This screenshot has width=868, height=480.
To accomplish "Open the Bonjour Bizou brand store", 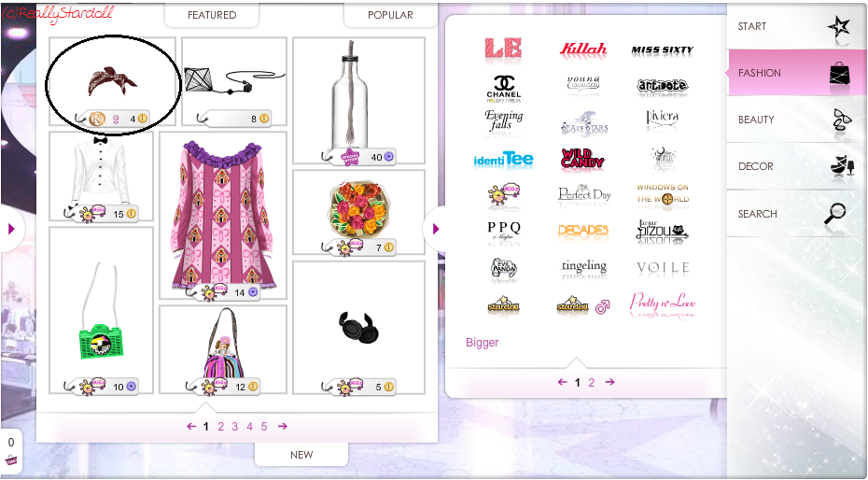I will 662,231.
